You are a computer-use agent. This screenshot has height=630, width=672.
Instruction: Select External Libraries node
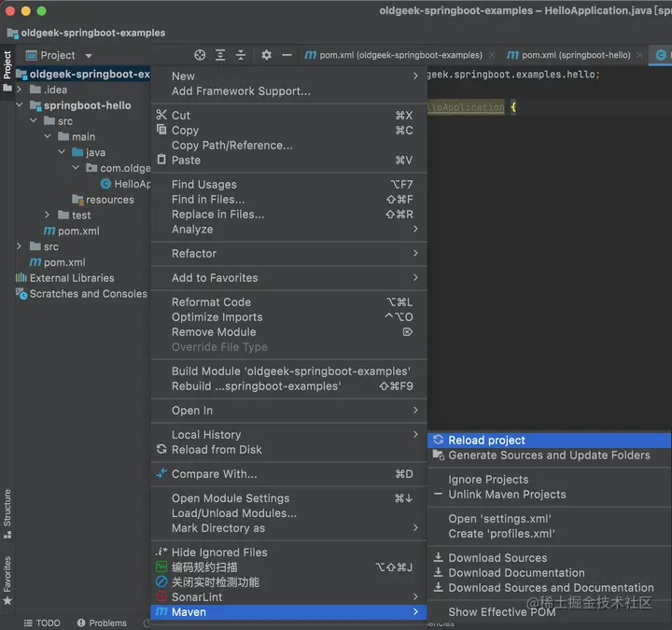point(65,278)
